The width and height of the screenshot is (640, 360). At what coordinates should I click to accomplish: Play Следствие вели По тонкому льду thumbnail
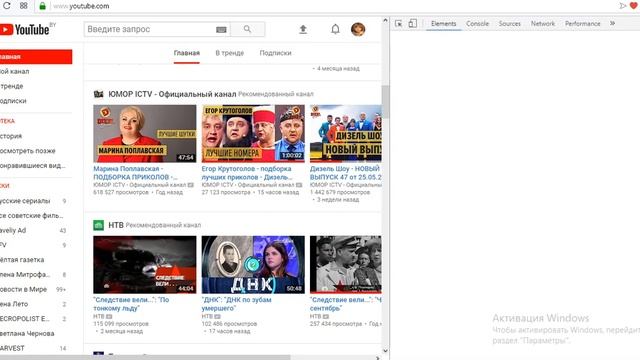(144, 264)
